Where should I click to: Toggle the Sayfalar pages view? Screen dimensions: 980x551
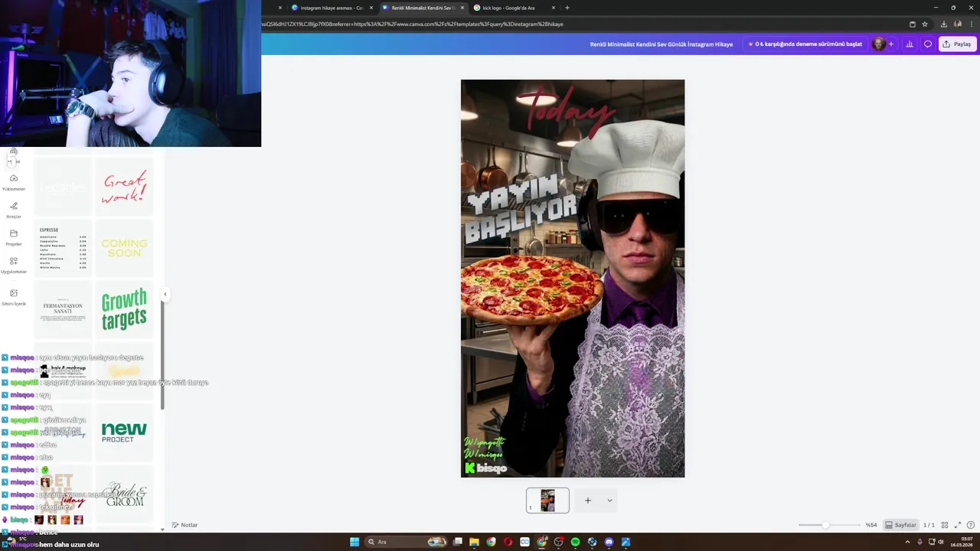[900, 525]
